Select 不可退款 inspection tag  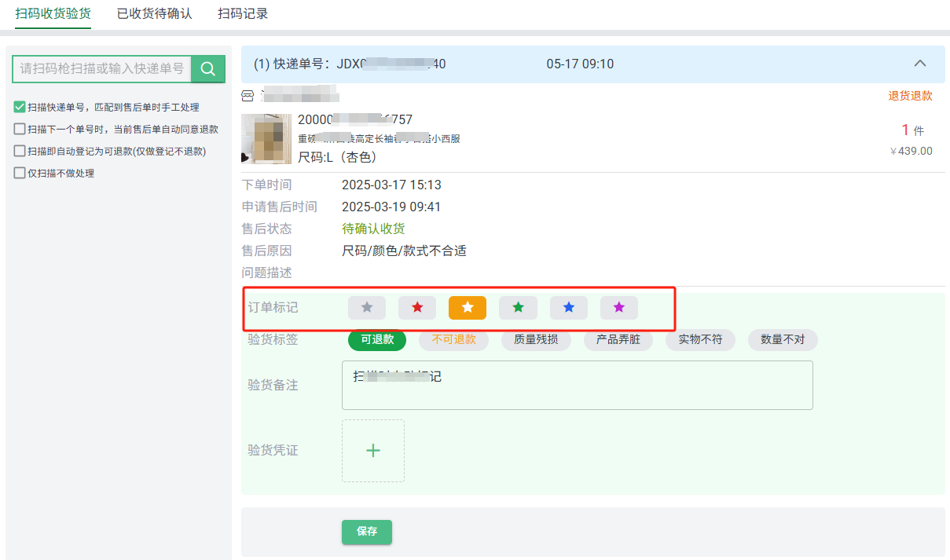pyautogui.click(x=453, y=340)
